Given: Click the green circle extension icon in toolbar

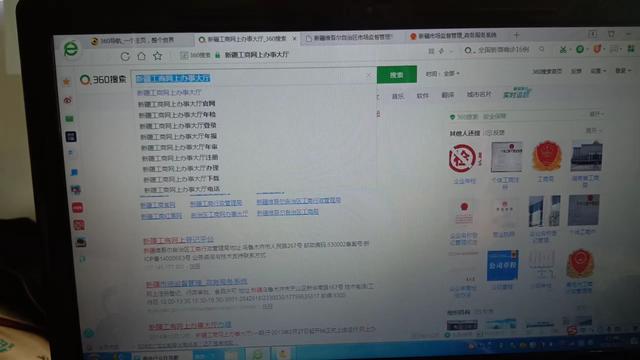Looking at the screenshot, I should coord(580,49).
